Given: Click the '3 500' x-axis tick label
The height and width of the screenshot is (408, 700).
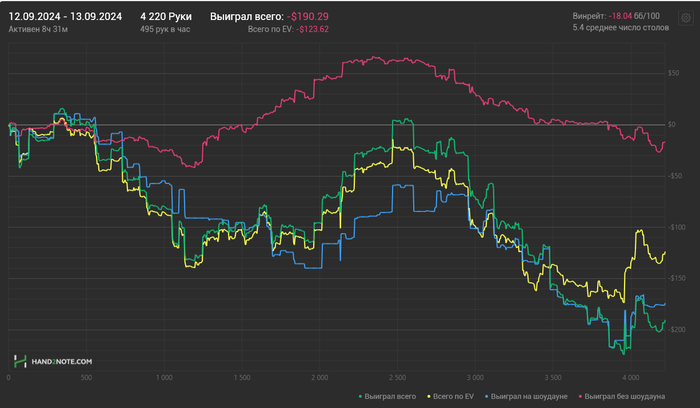Looking at the screenshot, I should pos(553,378).
